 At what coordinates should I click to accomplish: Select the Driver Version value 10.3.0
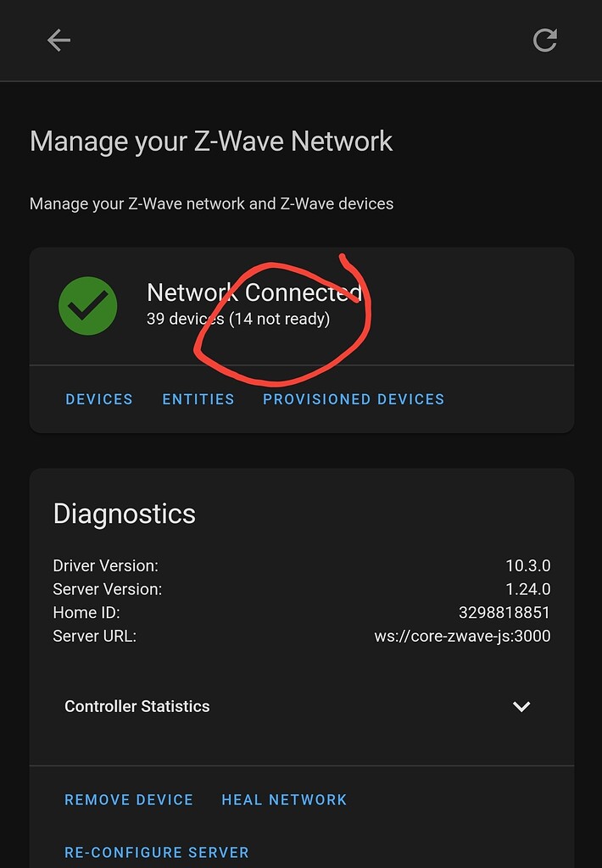529,565
